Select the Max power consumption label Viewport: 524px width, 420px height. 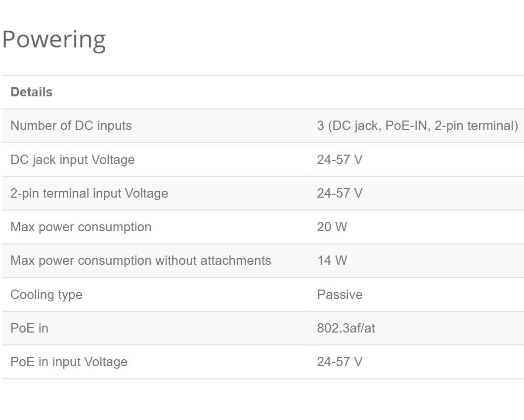[81, 227]
